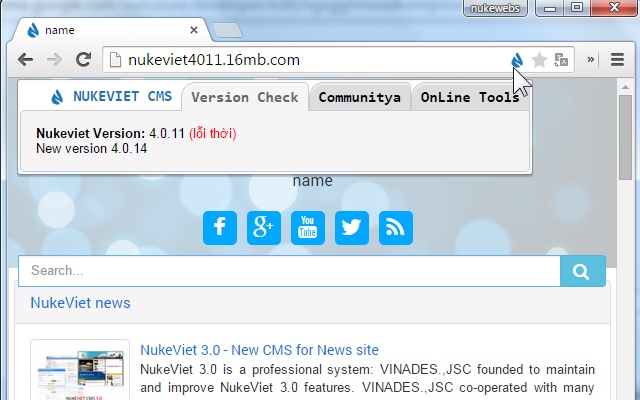Bookmark this page with the star icon
This screenshot has height=400, width=640.
click(539, 60)
